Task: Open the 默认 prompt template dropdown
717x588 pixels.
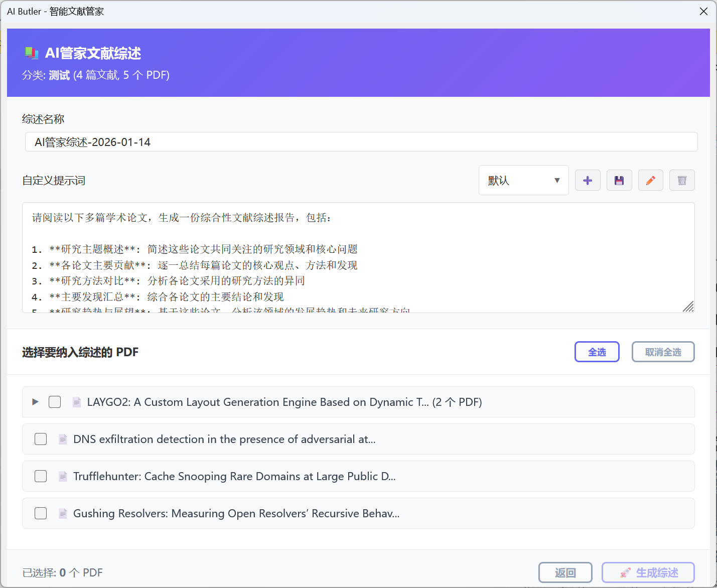Action: click(x=523, y=180)
